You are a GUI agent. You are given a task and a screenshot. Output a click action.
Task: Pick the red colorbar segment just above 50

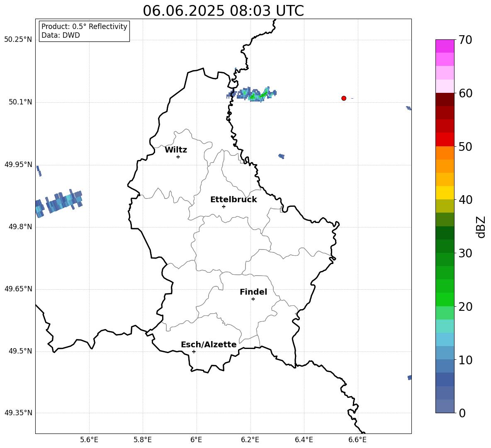[x=445, y=140]
